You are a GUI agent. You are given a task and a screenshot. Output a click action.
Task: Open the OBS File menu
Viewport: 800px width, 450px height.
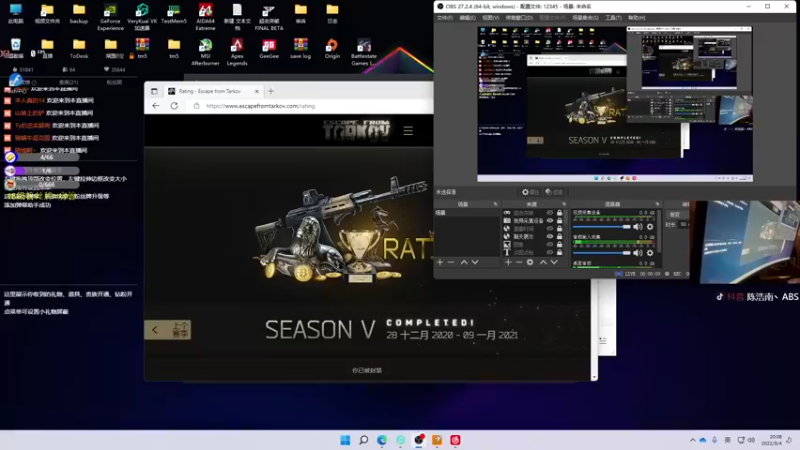tap(445, 18)
